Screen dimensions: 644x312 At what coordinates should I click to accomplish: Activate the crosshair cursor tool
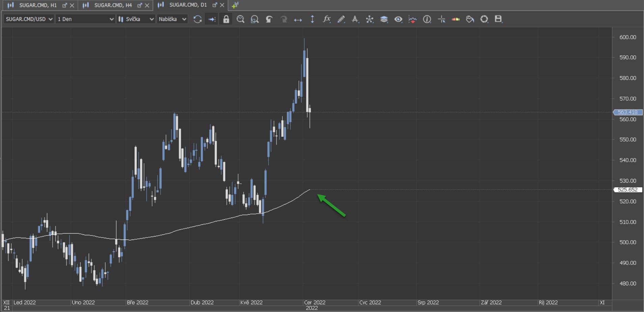point(442,19)
